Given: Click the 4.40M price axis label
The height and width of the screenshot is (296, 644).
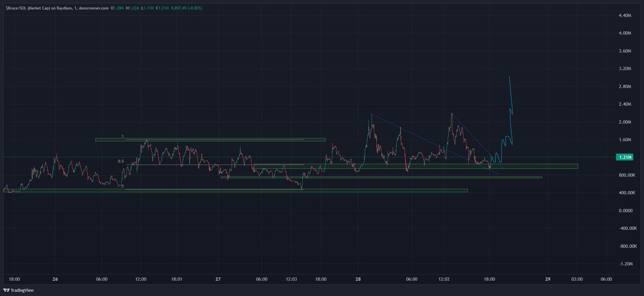Looking at the screenshot, I should 625,16.
